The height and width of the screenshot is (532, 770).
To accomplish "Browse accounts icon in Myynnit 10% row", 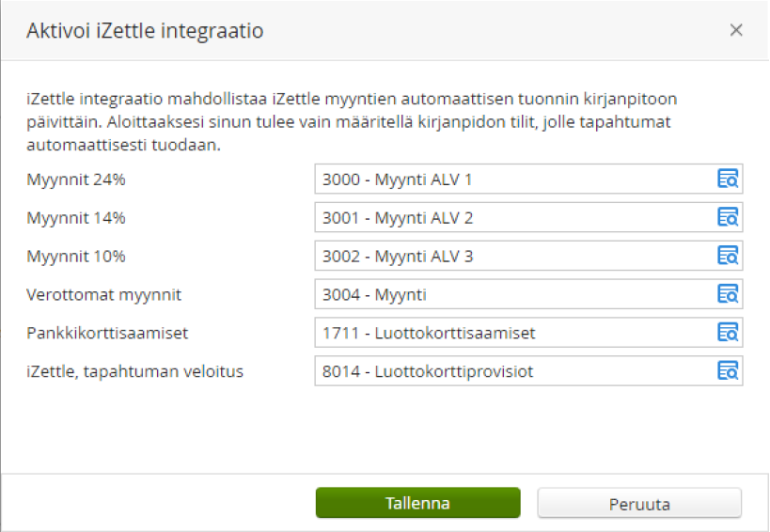I will pyautogui.click(x=728, y=256).
